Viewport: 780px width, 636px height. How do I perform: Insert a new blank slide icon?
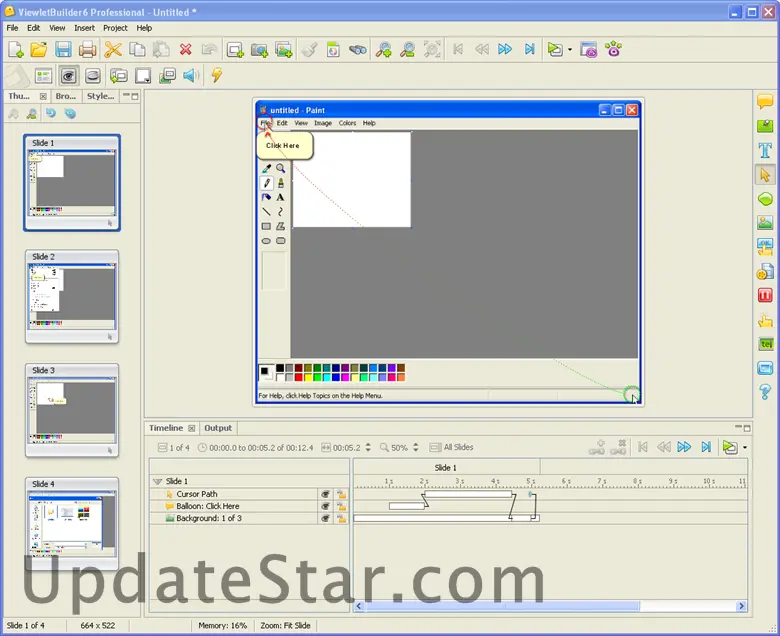pyautogui.click(x=235, y=49)
